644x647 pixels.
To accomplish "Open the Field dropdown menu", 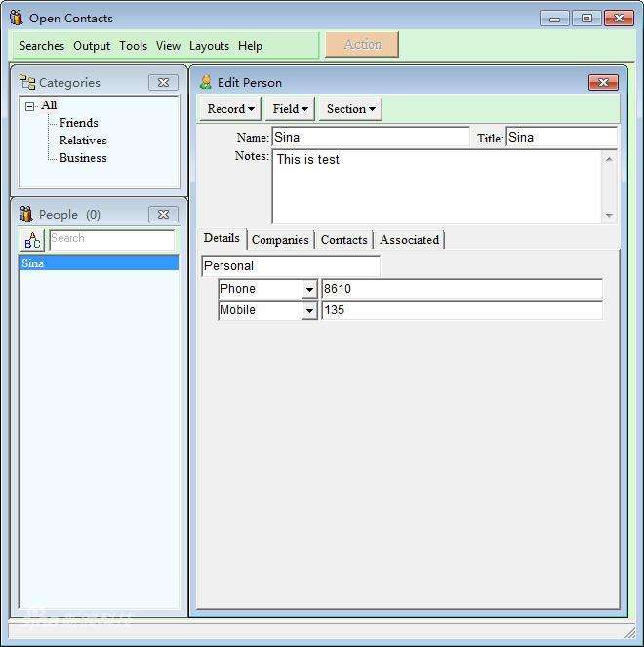I will 290,109.
